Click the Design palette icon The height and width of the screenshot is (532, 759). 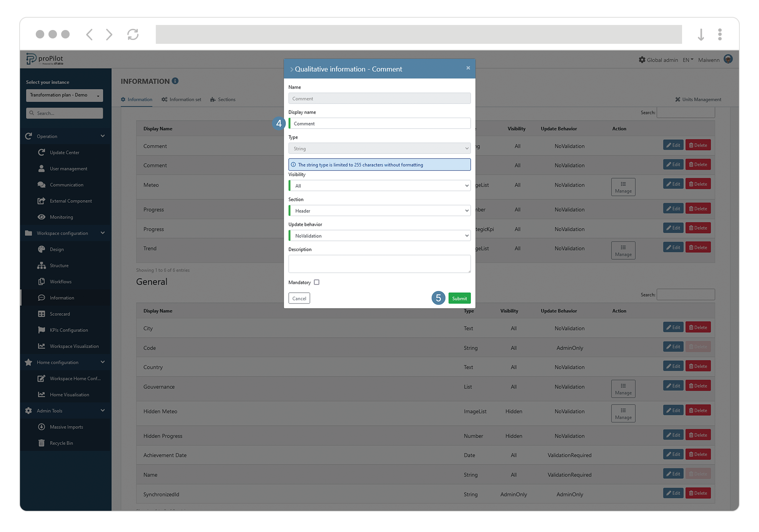click(x=42, y=249)
